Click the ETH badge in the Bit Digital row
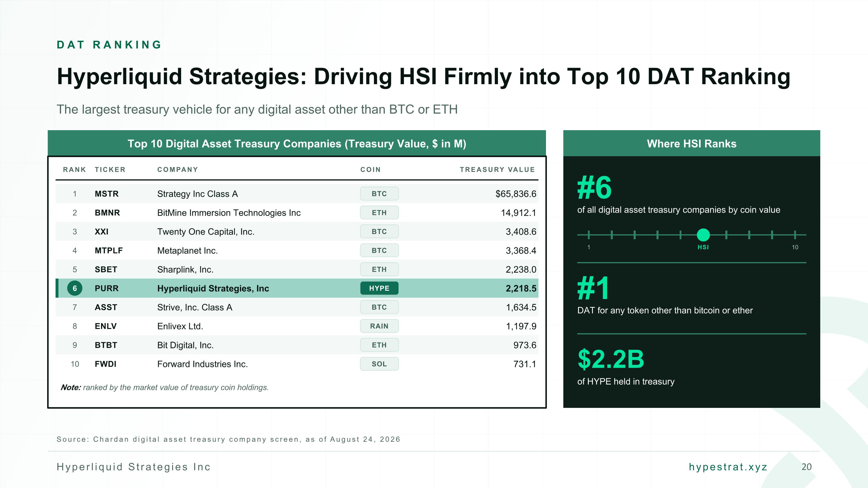 (379, 345)
